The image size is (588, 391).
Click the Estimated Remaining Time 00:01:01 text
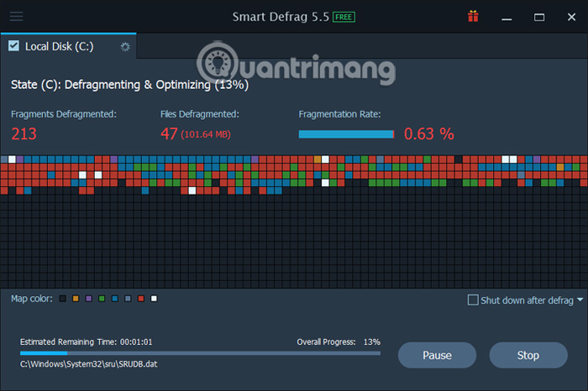click(87, 342)
